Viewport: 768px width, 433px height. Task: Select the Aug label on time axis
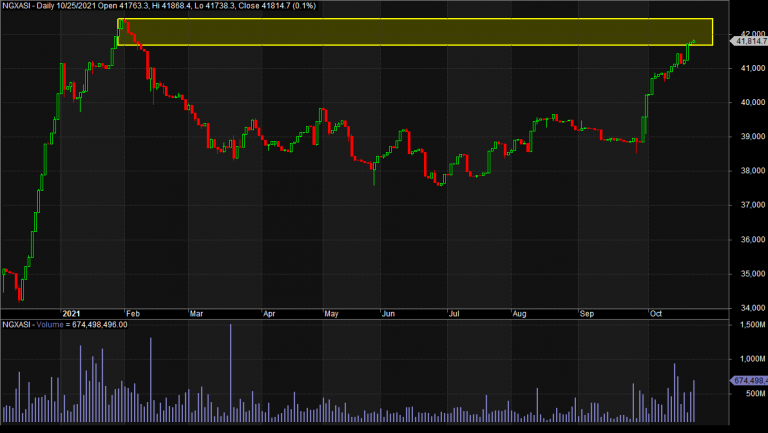519,314
